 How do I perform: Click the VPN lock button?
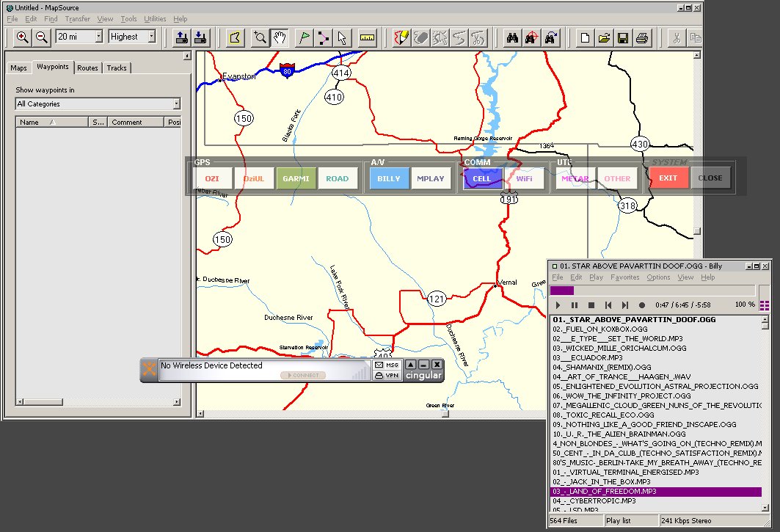click(387, 375)
